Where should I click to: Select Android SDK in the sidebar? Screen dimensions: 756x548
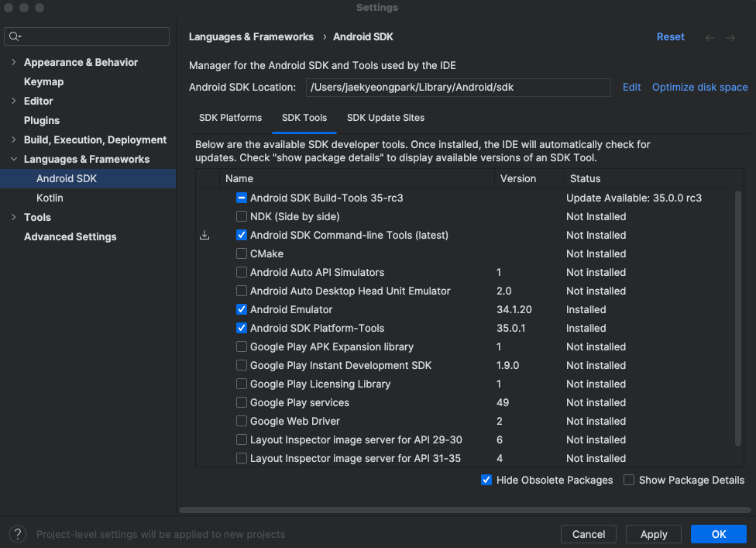pos(88,178)
